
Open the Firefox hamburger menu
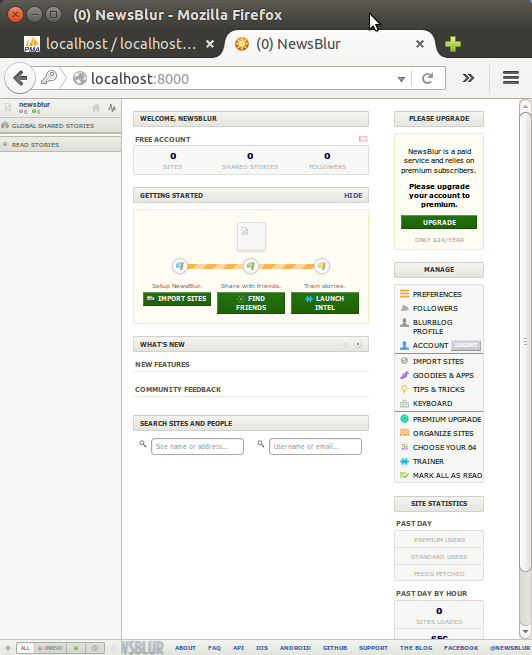click(511, 78)
